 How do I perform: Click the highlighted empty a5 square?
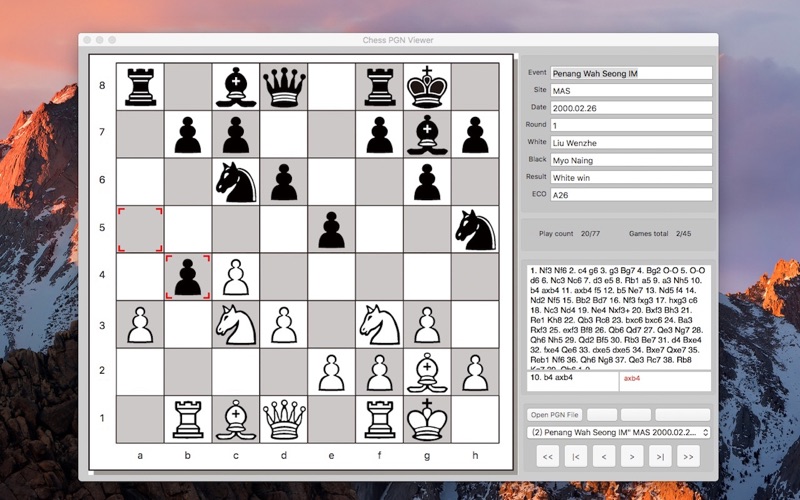click(140, 230)
